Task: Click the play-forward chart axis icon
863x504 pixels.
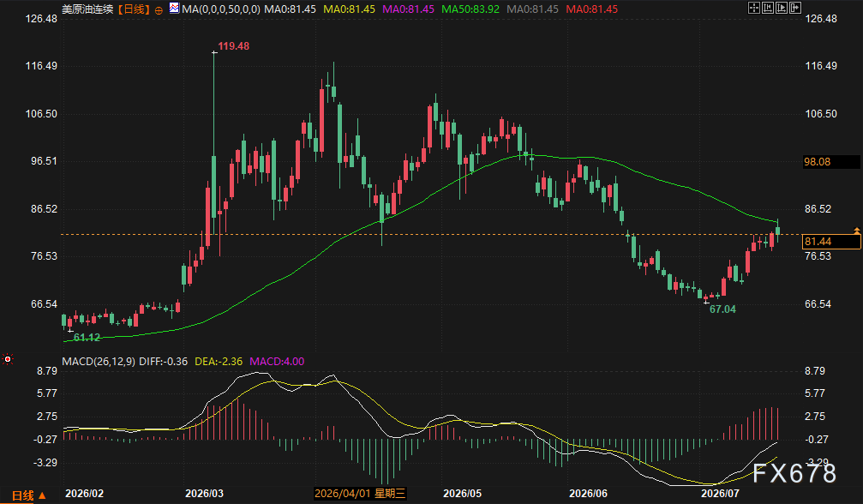Action: 782,8
